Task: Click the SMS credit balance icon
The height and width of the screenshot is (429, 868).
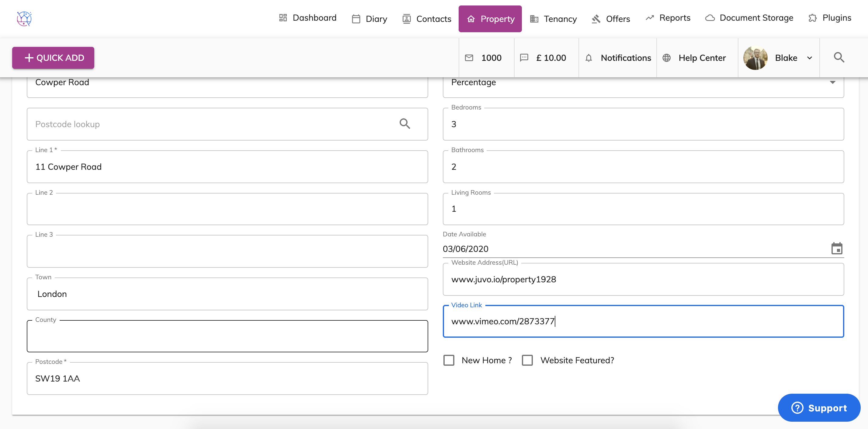Action: (524, 58)
